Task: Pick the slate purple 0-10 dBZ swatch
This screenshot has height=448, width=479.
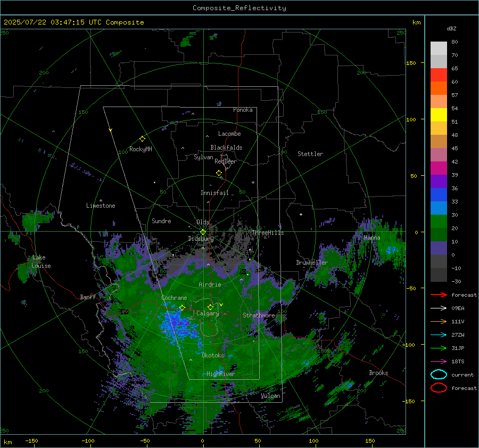Action: click(439, 248)
